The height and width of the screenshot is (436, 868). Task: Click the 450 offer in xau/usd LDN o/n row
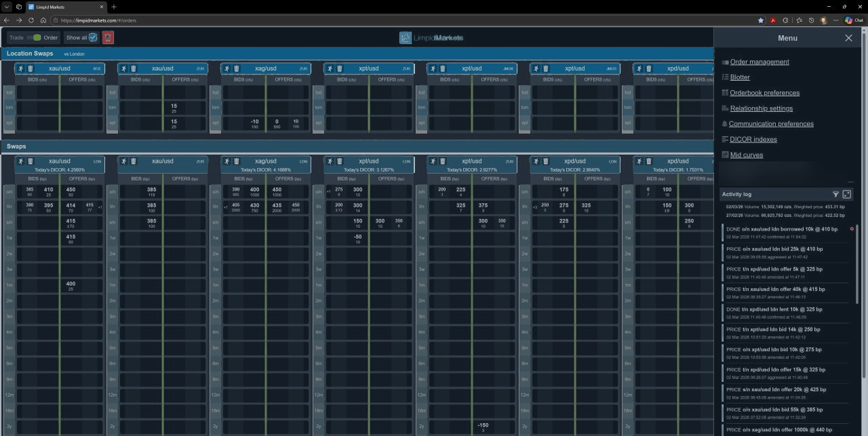pos(71,191)
